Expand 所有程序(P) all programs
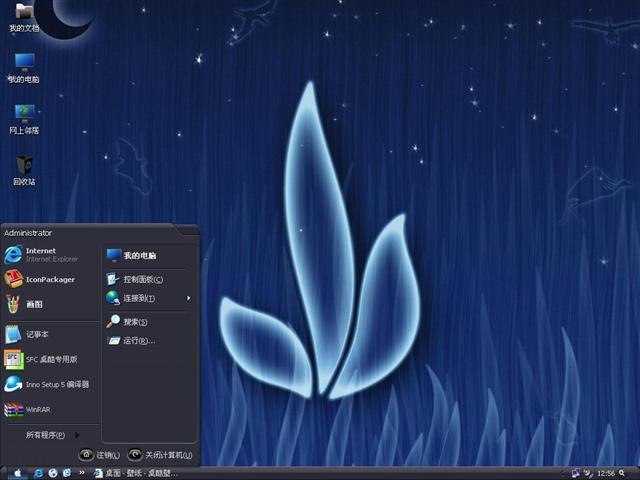Viewport: 640px width, 480px height. click(x=51, y=435)
